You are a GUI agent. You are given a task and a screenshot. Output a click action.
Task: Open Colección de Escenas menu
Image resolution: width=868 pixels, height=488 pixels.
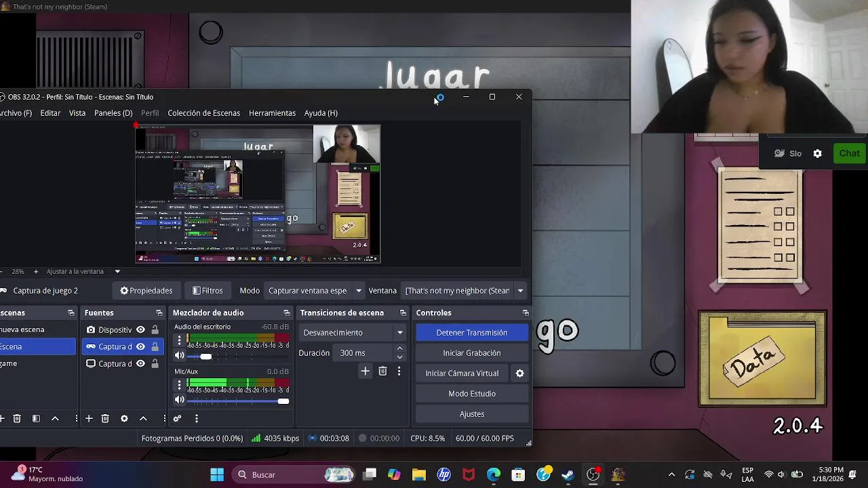[x=204, y=113]
